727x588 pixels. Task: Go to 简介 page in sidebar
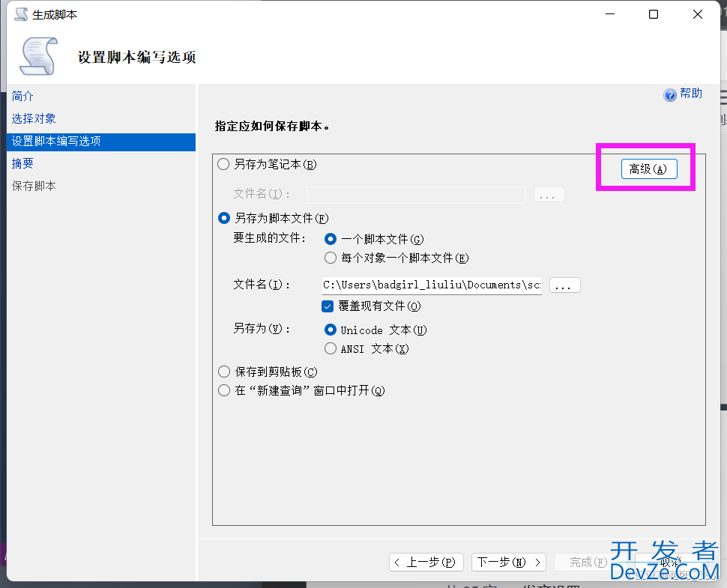point(22,96)
